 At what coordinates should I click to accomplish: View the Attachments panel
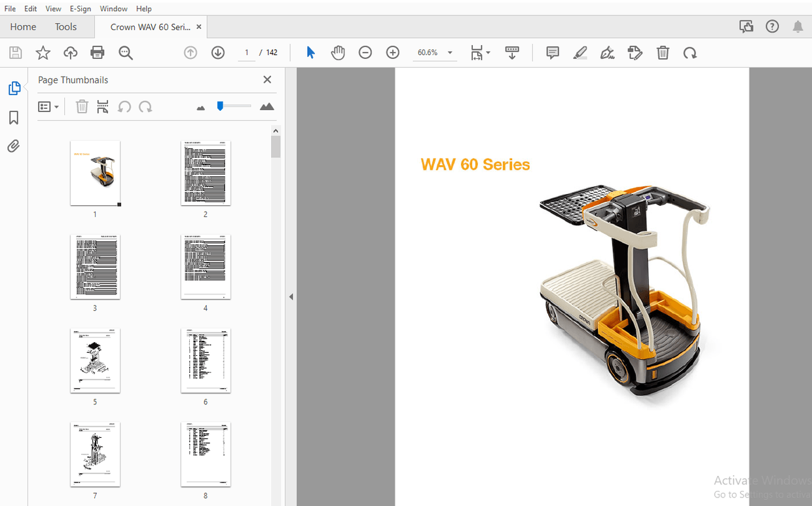[x=14, y=146]
